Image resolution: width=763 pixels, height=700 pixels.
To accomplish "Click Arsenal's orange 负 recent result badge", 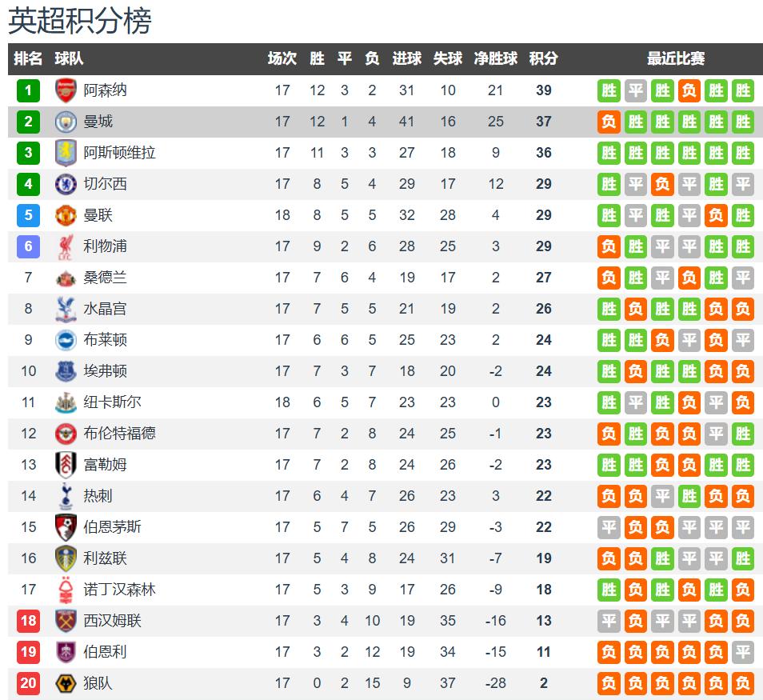I will [x=689, y=90].
